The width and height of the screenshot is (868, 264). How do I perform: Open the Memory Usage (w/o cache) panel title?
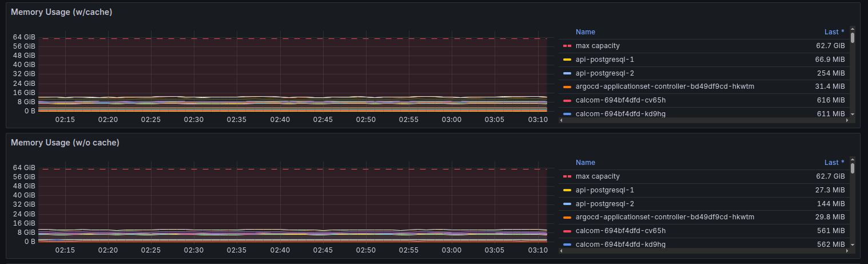click(x=65, y=143)
